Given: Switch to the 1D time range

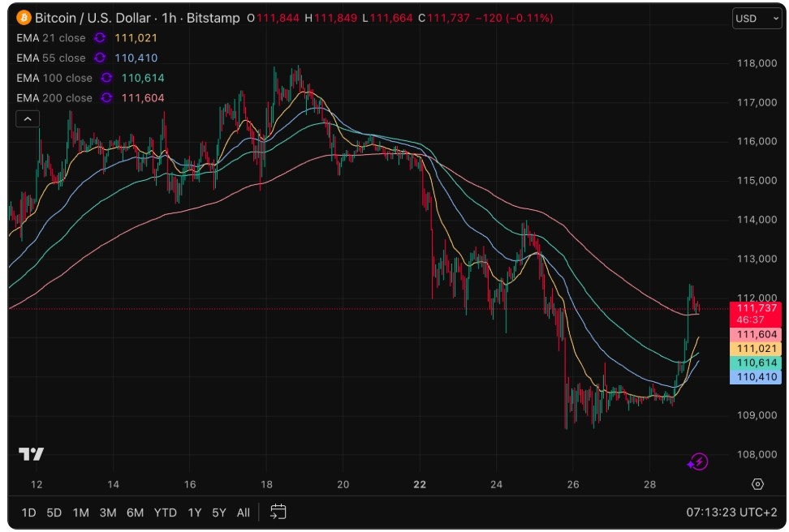Looking at the screenshot, I should (28, 513).
